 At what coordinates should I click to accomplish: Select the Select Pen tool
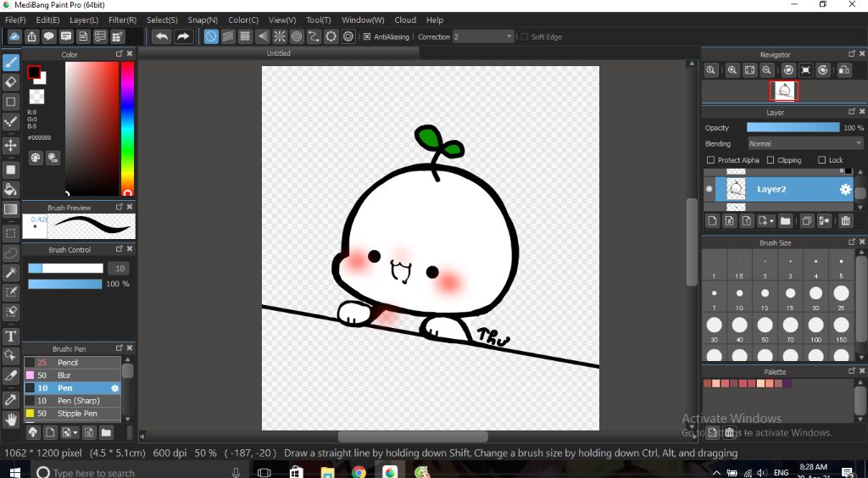(10, 292)
